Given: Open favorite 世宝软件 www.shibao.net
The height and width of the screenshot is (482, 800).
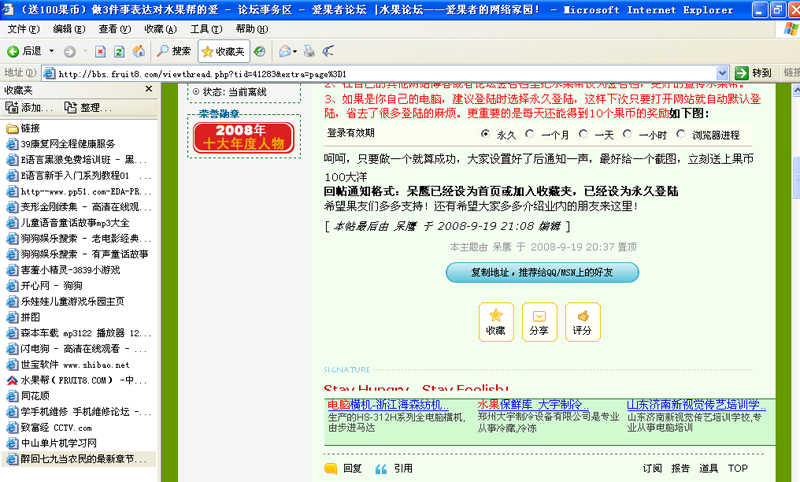Looking at the screenshot, I should [68, 365].
